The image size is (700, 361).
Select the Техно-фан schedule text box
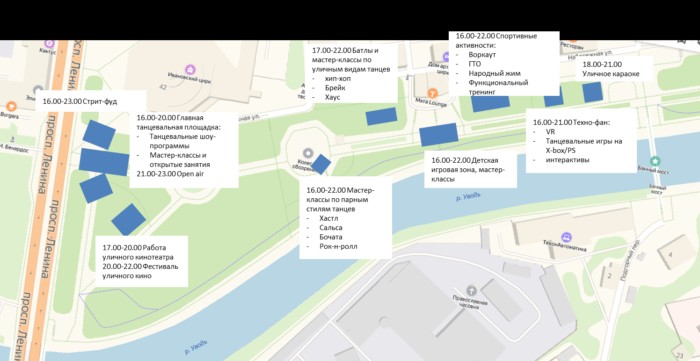pos(581,141)
